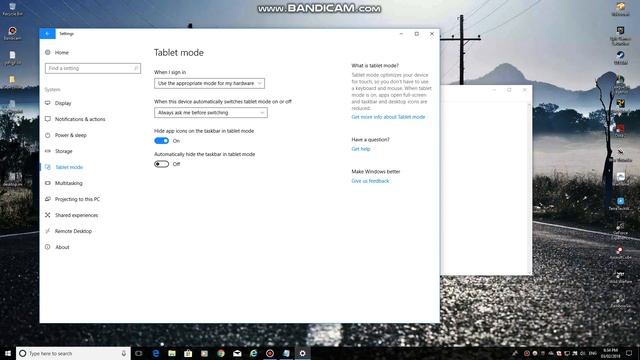Click ENG language indicator in tray
640x360 pixels.
[593, 353]
